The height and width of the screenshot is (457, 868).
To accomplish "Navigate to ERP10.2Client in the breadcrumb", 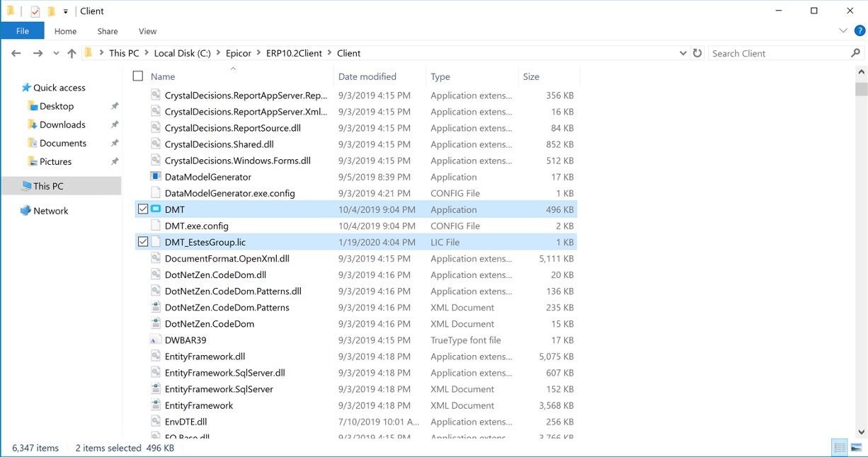I will tap(294, 53).
